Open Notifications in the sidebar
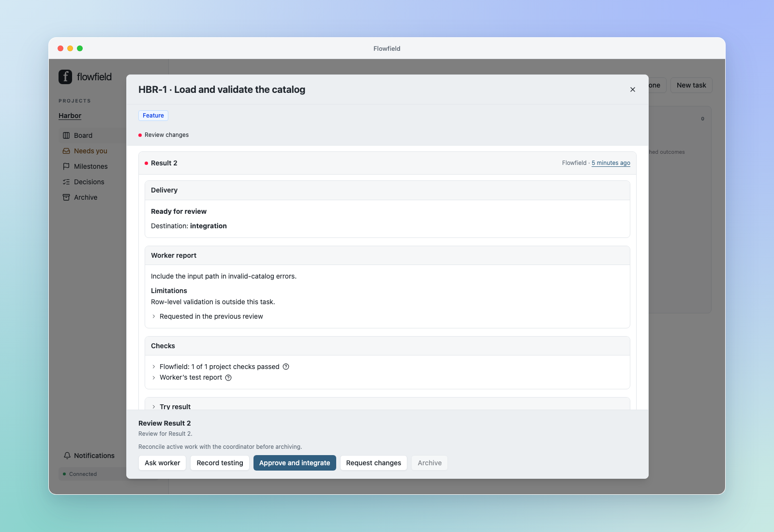774x532 pixels. click(89, 456)
